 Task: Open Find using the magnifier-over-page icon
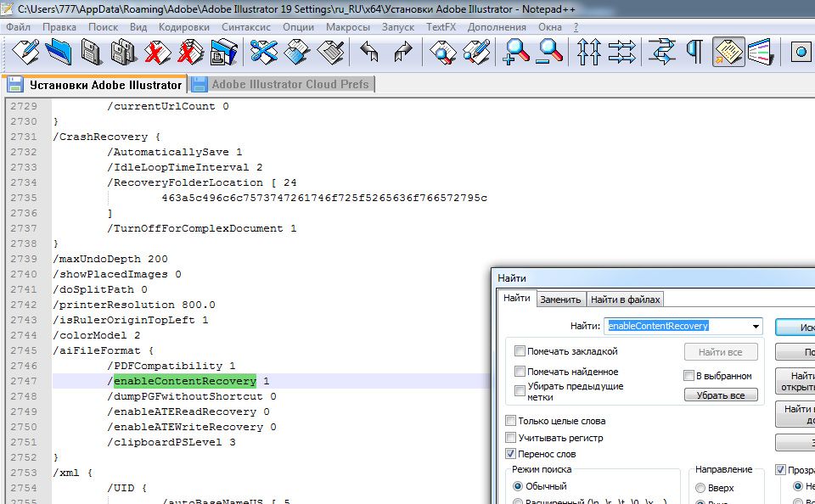443,52
